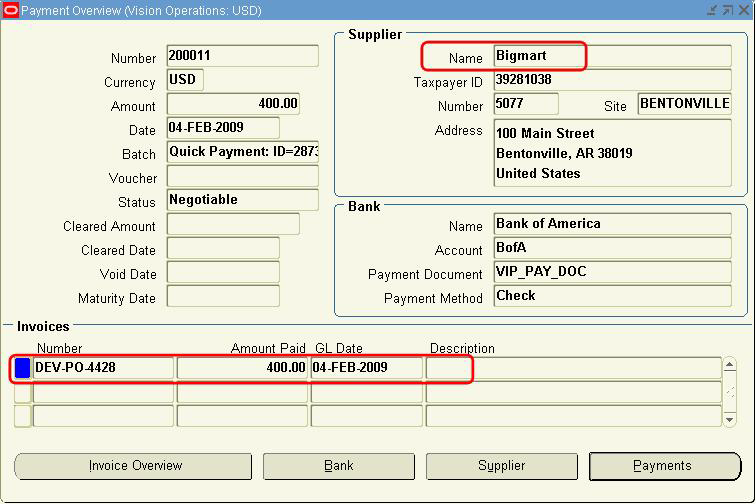Click invoices scrollbar down arrow
756x504 pixels.
pyautogui.click(x=729, y=420)
